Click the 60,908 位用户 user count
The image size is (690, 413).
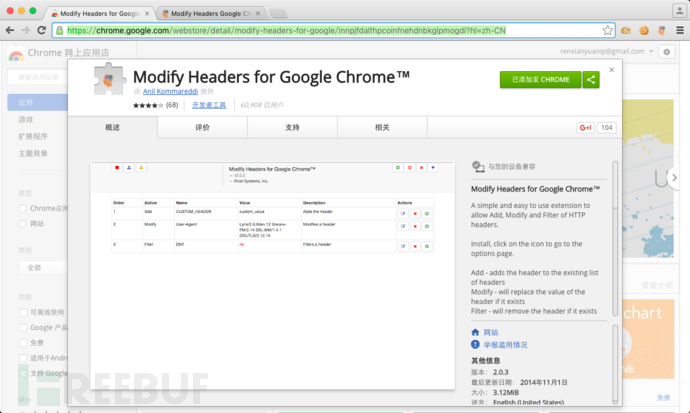tap(262, 105)
